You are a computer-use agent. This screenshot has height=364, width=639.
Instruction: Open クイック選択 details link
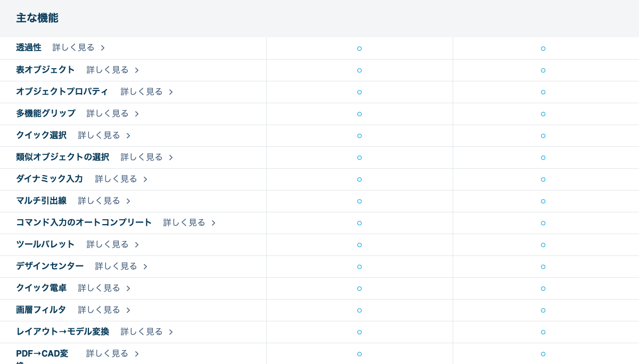pyautogui.click(x=99, y=135)
